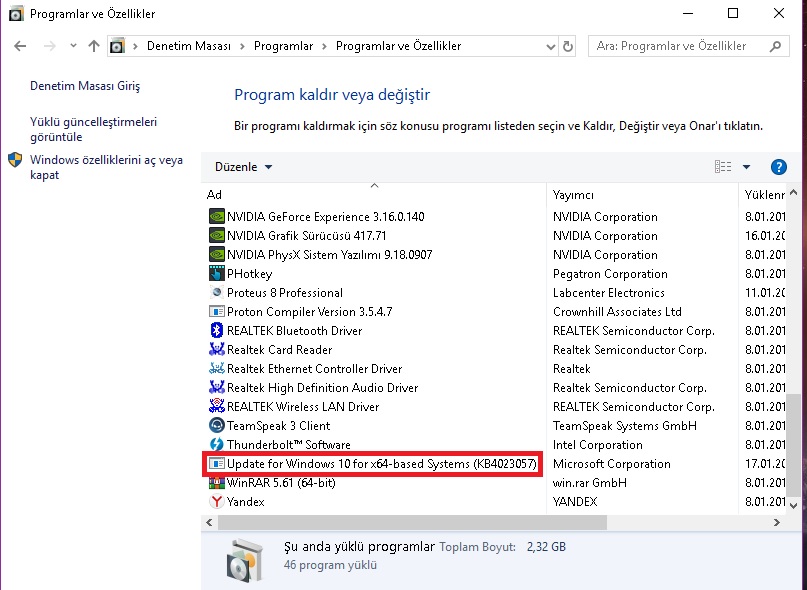This screenshot has width=807, height=590.
Task: Click publisher Labcenter Electronics cell
Action: [x=609, y=292]
